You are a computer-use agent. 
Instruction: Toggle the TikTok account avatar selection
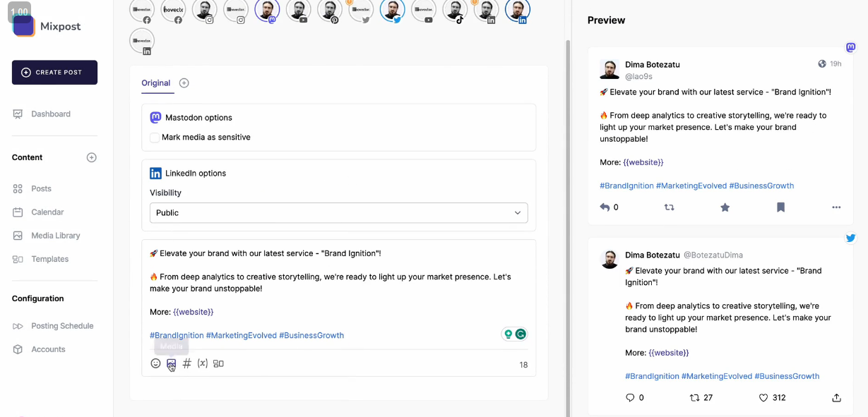[454, 11]
